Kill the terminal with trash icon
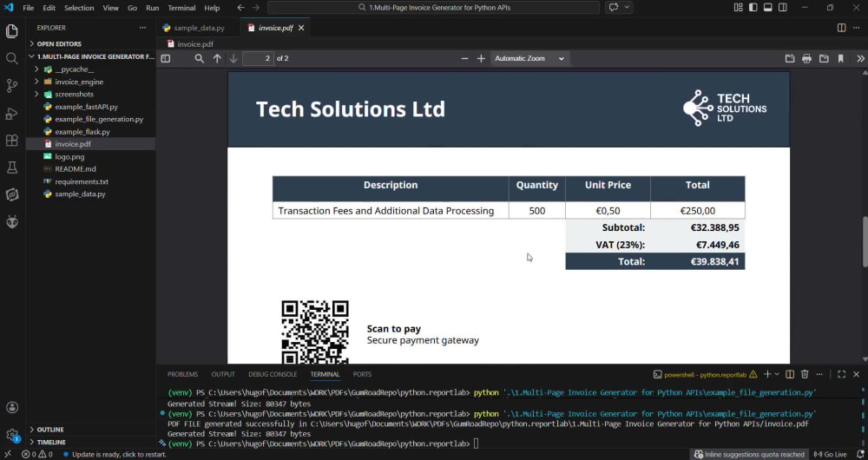Image resolution: width=868 pixels, height=460 pixels. pos(805,375)
